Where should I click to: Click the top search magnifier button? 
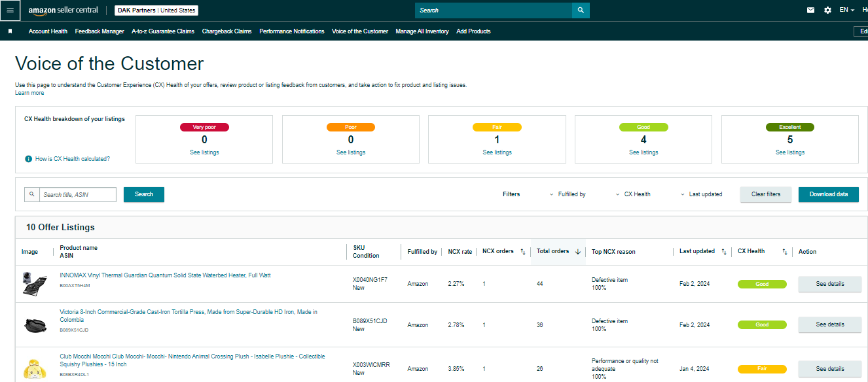(581, 10)
